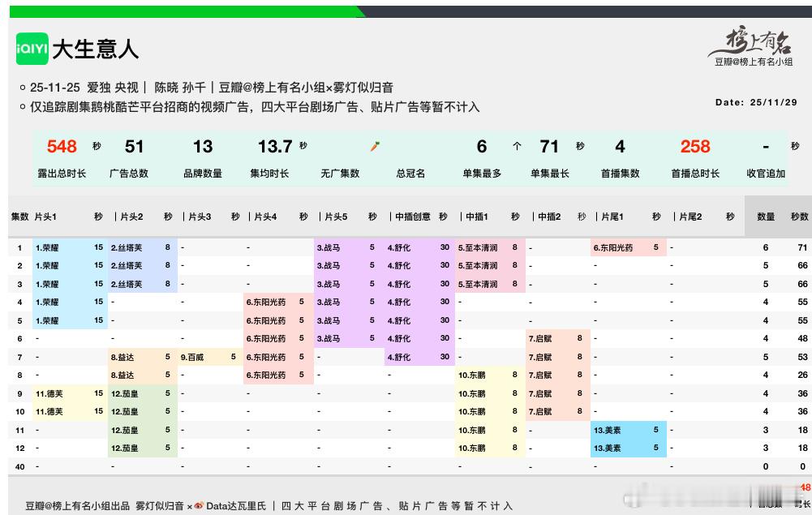Click the 广告总数 label
812x515 pixels.
128,174
